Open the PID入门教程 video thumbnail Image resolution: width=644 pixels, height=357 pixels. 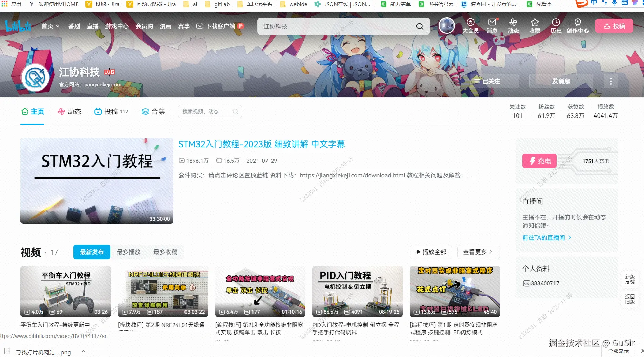(x=357, y=291)
